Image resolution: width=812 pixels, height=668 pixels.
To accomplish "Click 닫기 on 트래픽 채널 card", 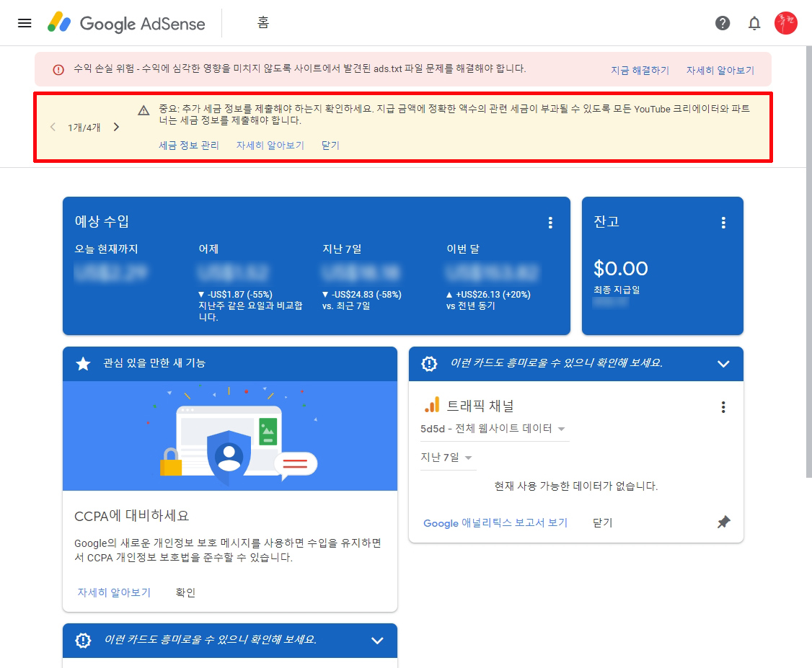I will tap(602, 522).
